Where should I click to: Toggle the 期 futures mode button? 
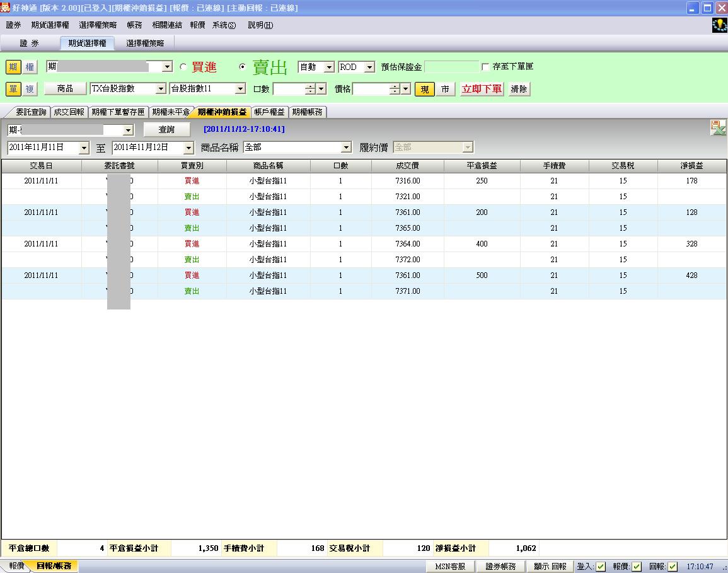[13, 67]
